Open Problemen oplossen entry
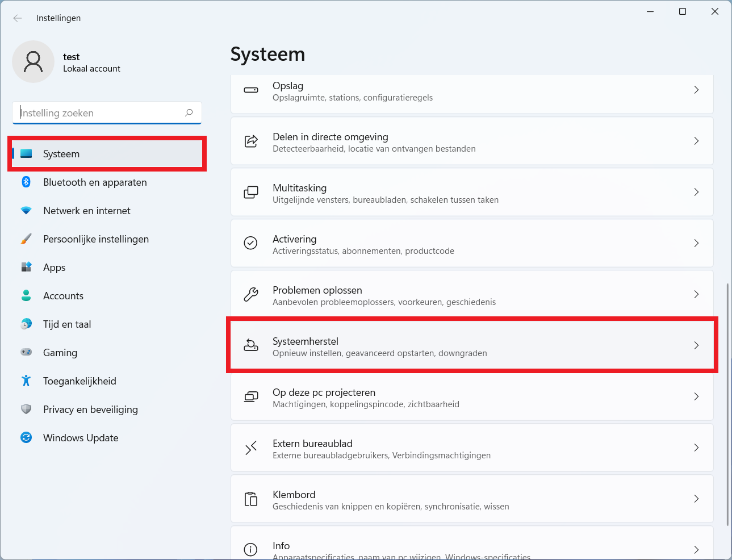Screen dimensions: 732x560 tap(472, 294)
